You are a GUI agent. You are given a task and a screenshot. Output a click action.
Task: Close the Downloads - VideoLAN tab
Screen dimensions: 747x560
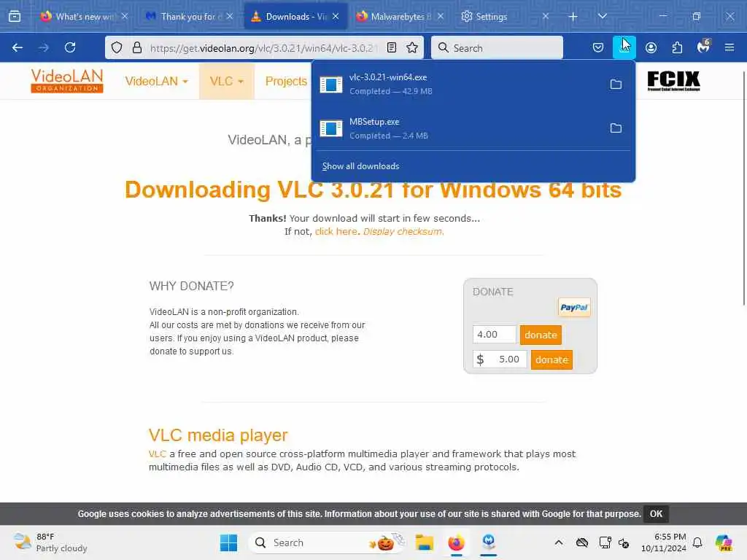pyautogui.click(x=336, y=16)
